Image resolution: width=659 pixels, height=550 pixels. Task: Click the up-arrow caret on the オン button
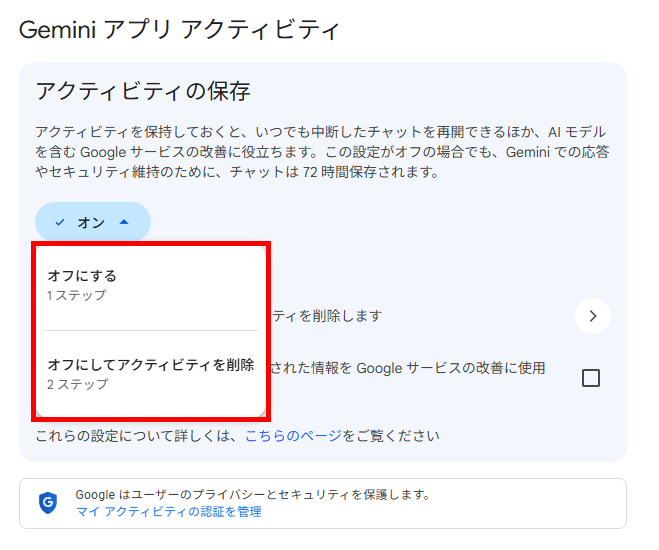124,222
